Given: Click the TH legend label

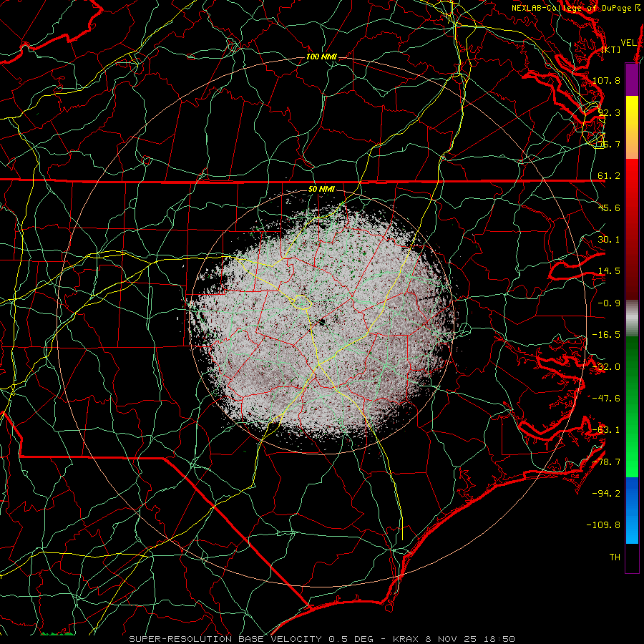Looking at the screenshot, I should (x=615, y=557).
